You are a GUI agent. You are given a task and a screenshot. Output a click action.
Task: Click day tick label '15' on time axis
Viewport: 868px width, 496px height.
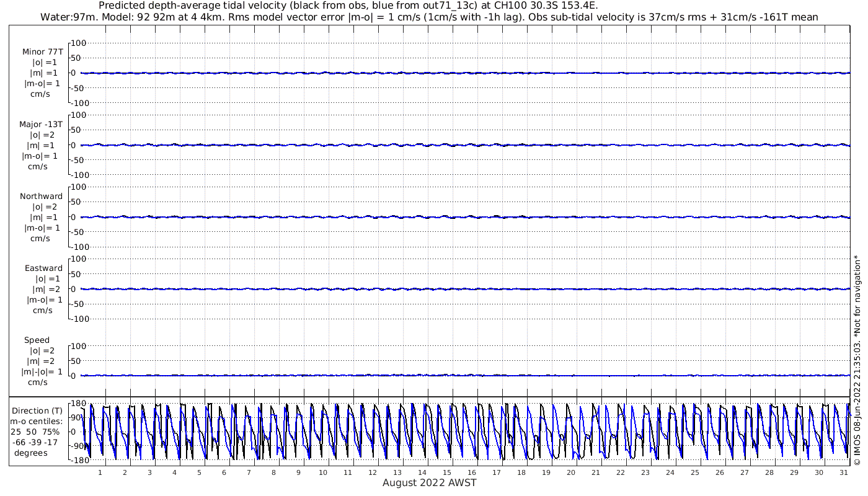point(447,472)
